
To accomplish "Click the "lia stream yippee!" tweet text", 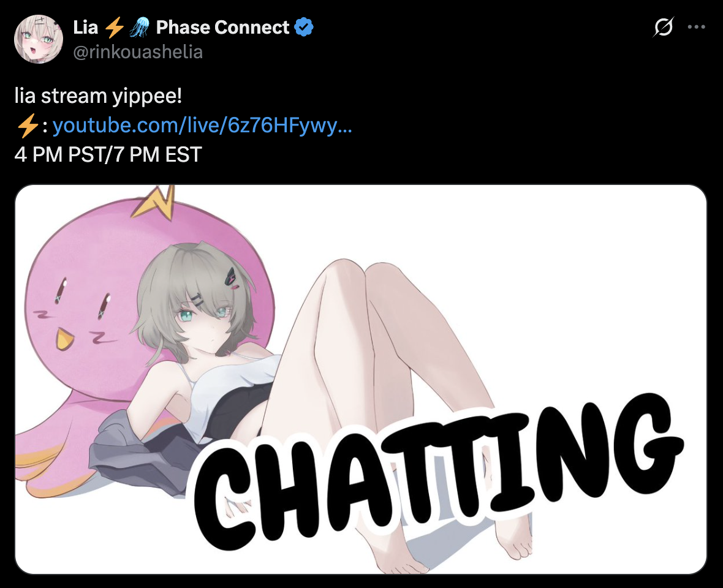I will pyautogui.click(x=98, y=96).
